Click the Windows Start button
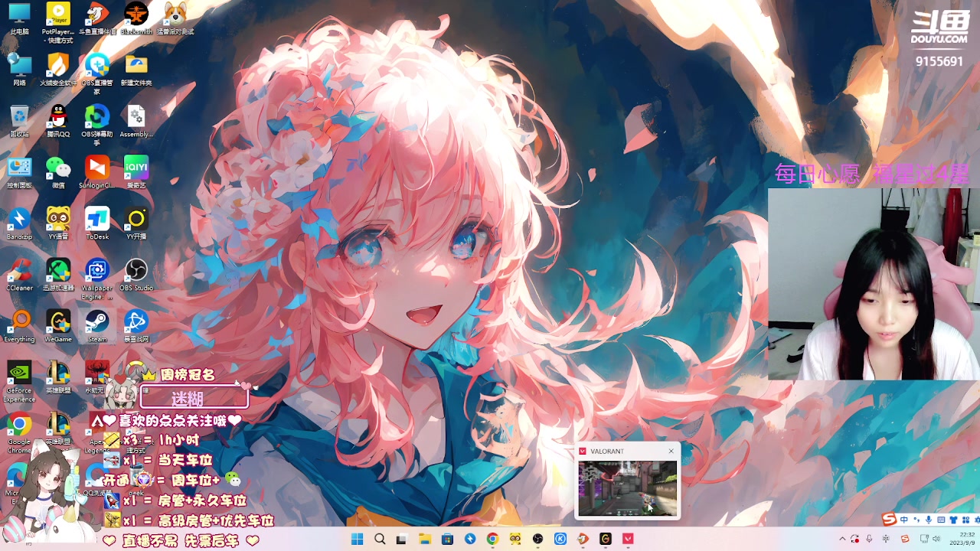 (357, 539)
